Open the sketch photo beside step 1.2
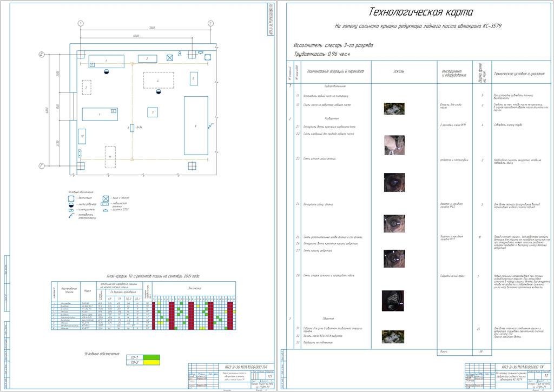 pyautogui.click(x=394, y=109)
